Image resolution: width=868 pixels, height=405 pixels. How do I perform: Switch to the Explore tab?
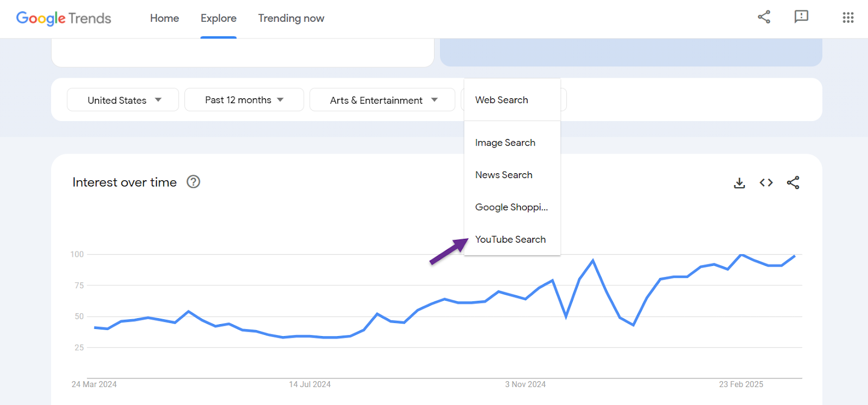[x=219, y=18]
